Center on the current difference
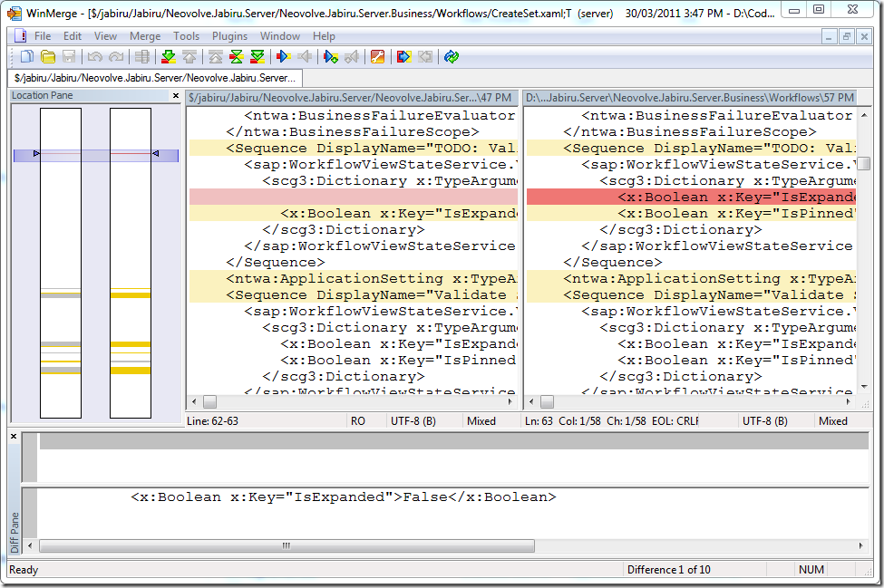 click(237, 57)
